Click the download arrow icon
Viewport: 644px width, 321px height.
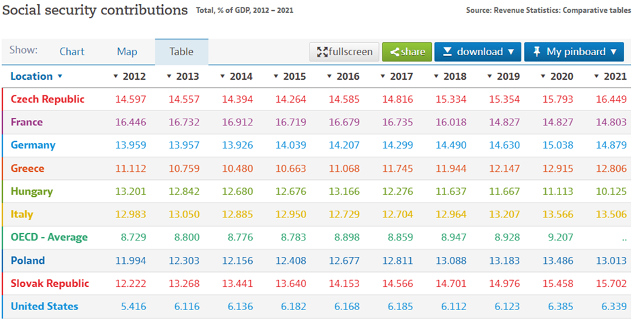[447, 52]
